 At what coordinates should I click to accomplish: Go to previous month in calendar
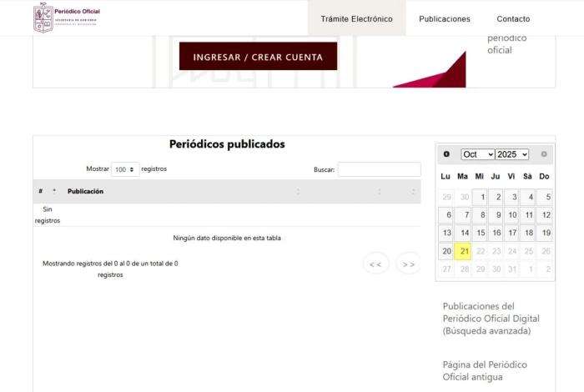tap(446, 154)
